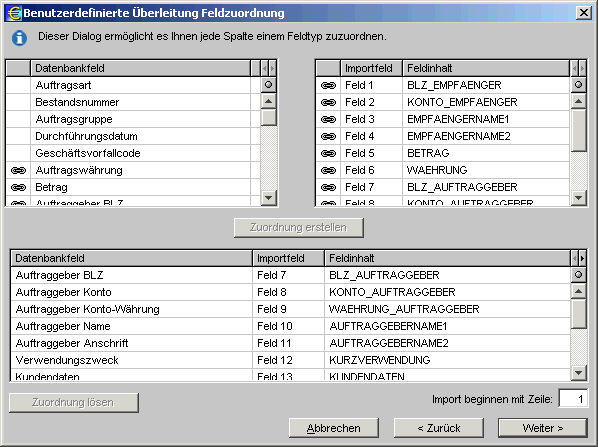Click the link icon beside Feld 3

[328, 119]
